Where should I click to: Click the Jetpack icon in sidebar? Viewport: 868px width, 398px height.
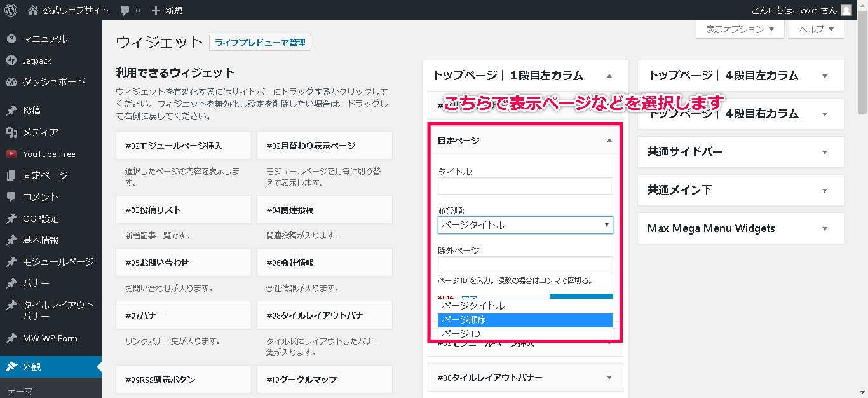click(x=11, y=60)
